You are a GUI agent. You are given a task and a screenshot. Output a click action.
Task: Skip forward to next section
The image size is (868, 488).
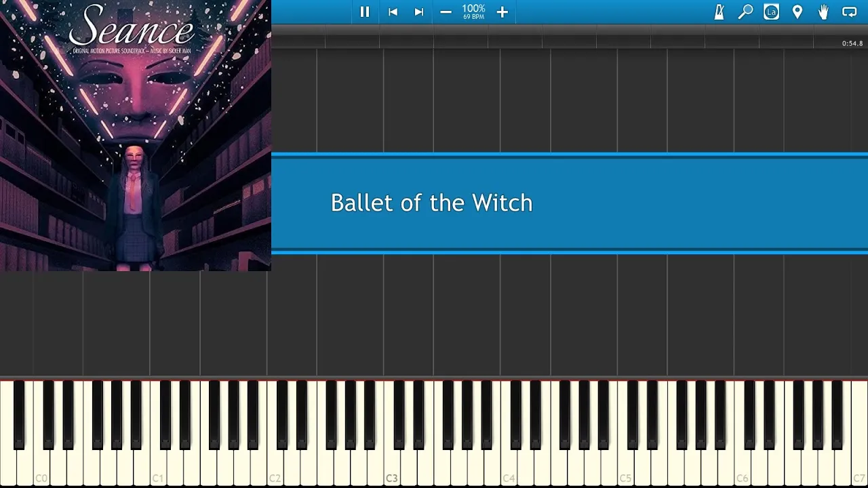point(419,12)
